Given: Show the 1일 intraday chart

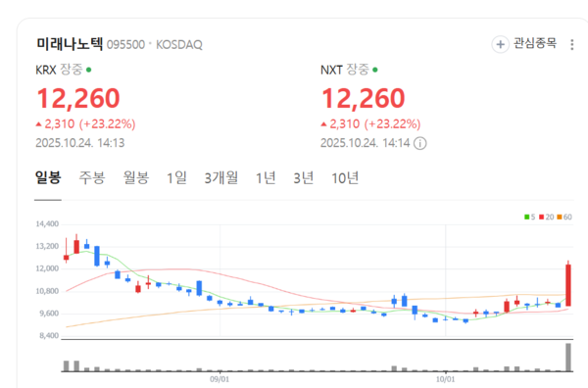Looking at the screenshot, I should [176, 177].
